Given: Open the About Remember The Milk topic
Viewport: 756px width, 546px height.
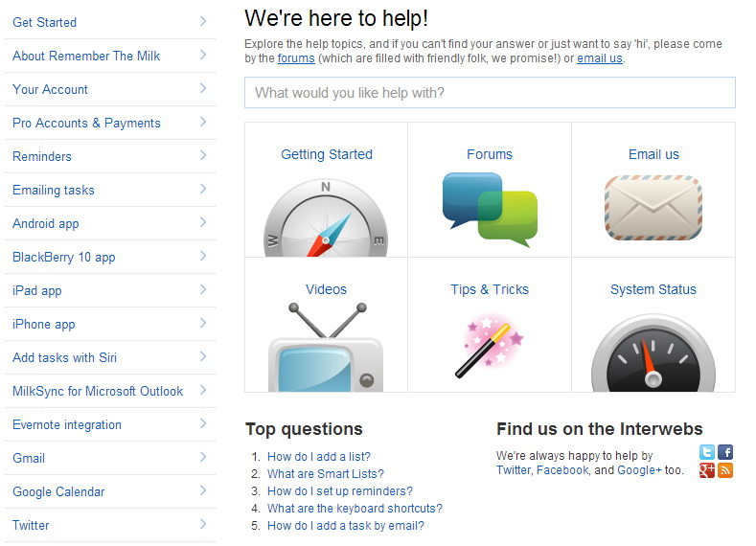Looking at the screenshot, I should point(86,56).
